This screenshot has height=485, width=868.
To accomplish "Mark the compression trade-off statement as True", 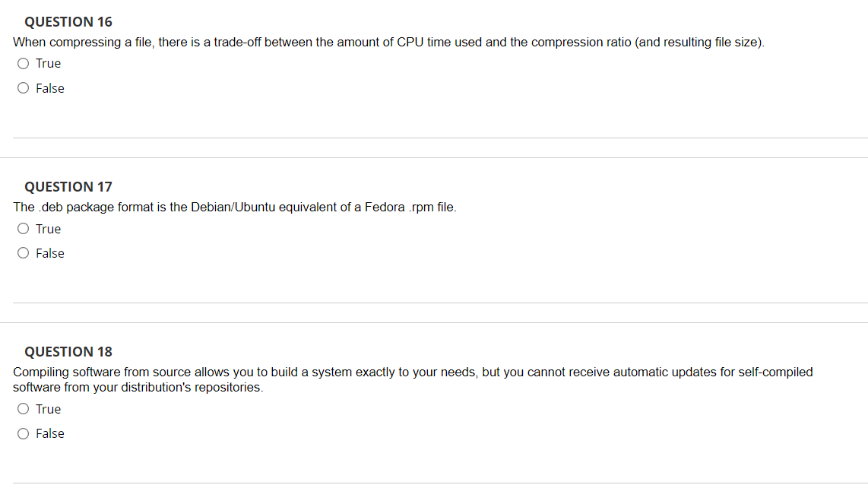I will click(x=23, y=63).
